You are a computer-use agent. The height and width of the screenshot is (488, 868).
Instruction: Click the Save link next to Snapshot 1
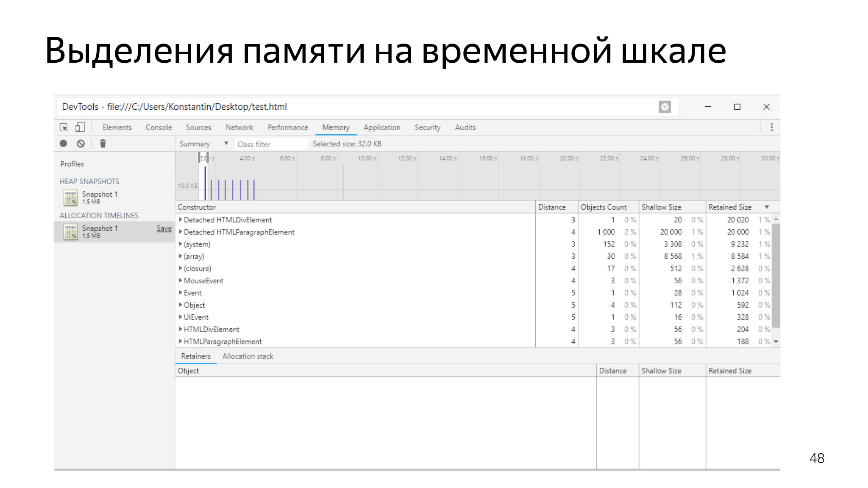click(164, 228)
